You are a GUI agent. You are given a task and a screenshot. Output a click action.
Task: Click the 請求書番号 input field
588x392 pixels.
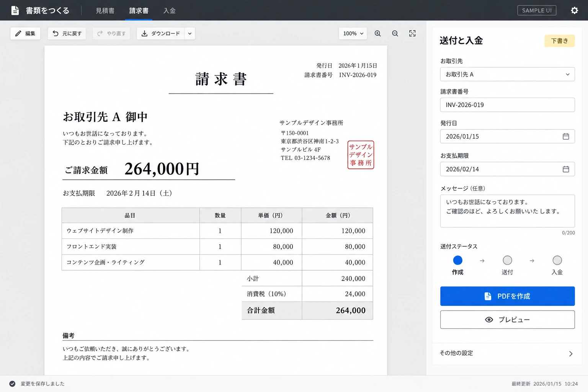pyautogui.click(x=507, y=105)
